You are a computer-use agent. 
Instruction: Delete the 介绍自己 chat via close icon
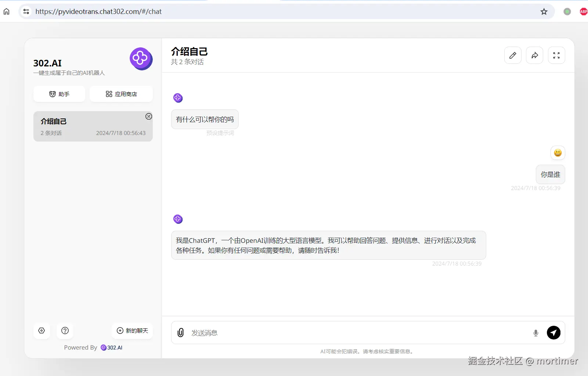[149, 116]
